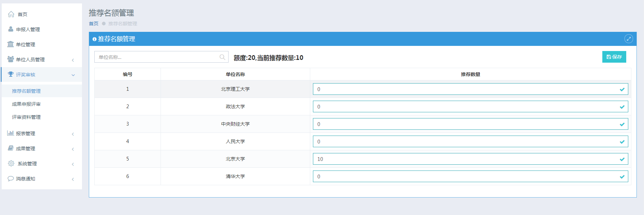
Task: Click row number 5 in 编号 column
Action: (x=127, y=159)
